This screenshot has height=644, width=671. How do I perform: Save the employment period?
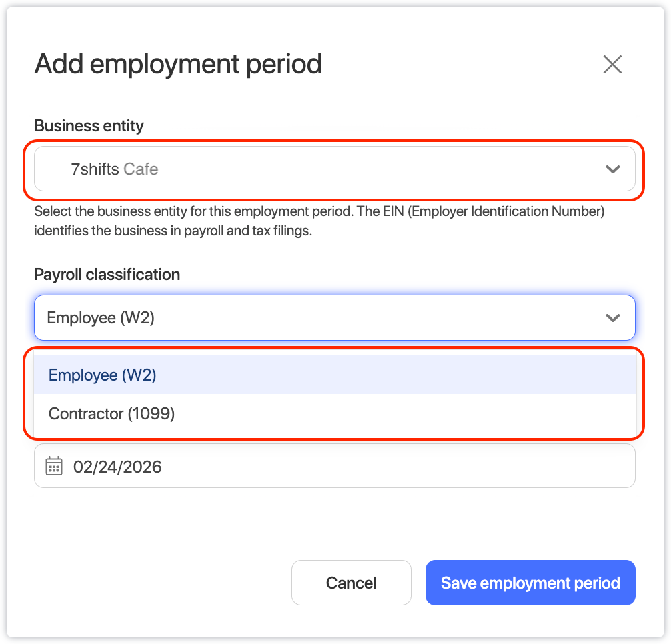[x=530, y=583]
